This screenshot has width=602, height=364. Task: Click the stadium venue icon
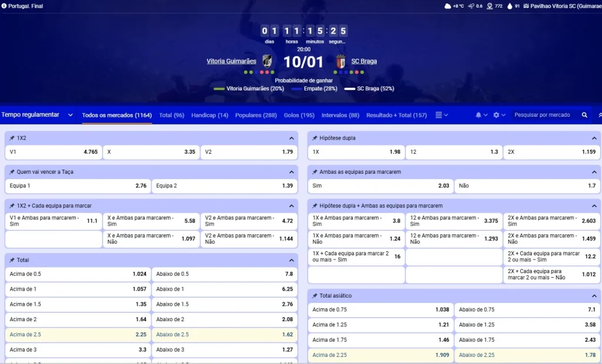[x=526, y=6]
